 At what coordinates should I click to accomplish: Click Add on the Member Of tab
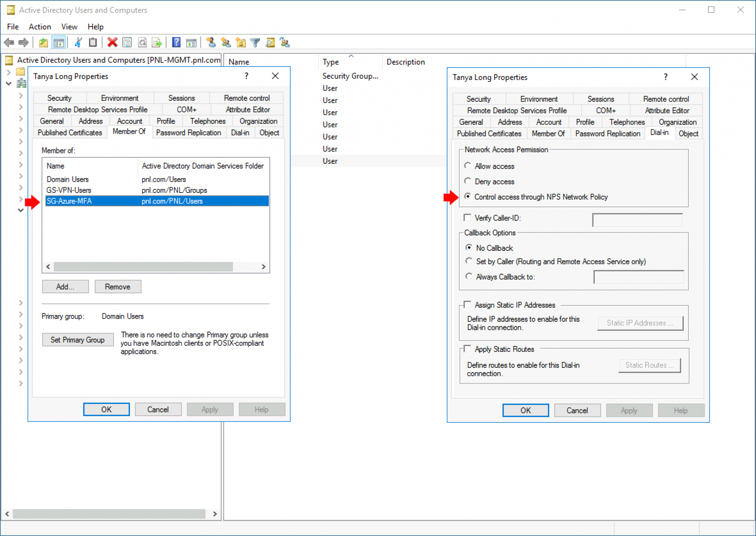(x=65, y=287)
